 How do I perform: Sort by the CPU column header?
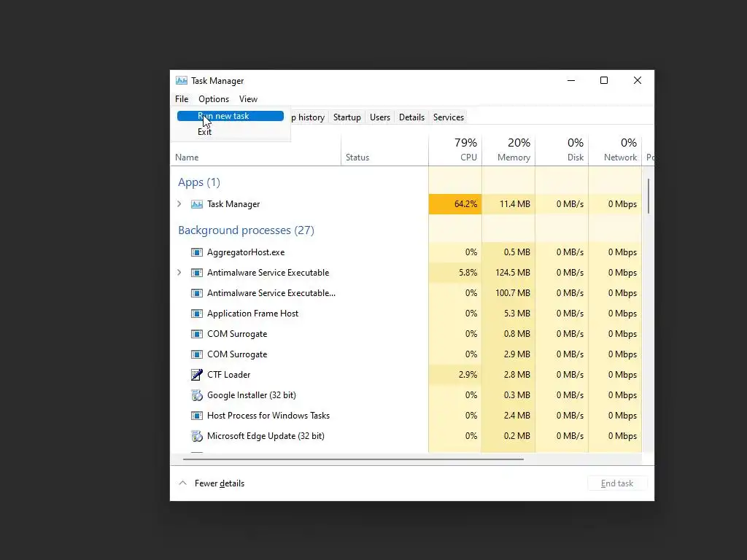tap(455, 150)
